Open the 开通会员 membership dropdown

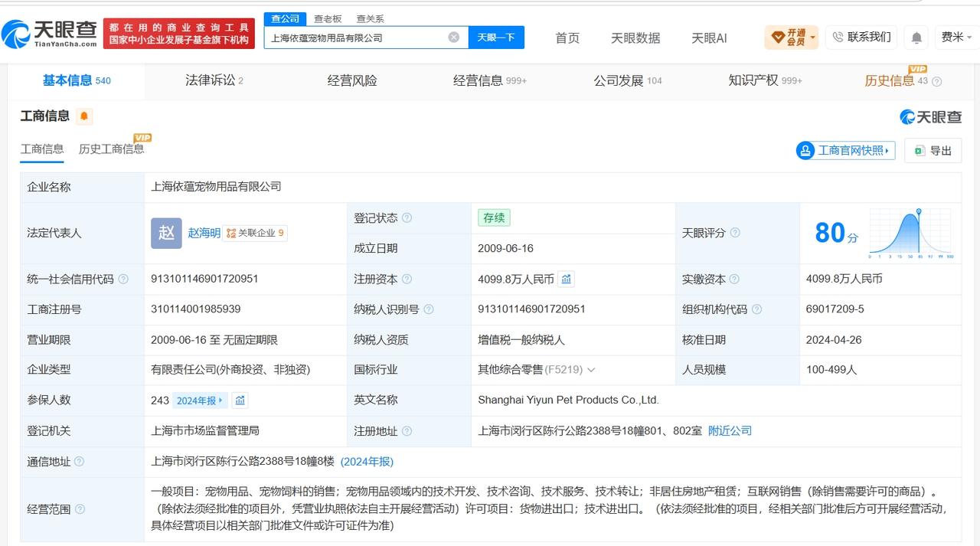[792, 37]
